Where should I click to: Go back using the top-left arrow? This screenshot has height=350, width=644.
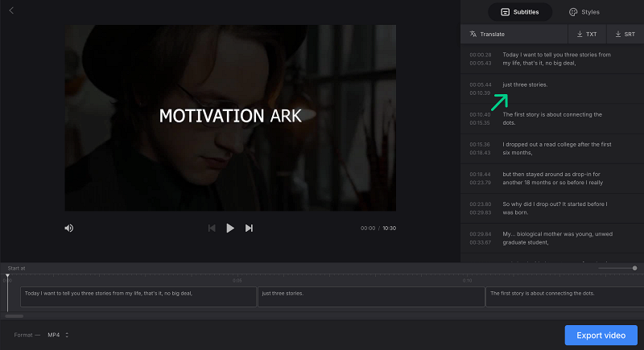click(x=11, y=10)
